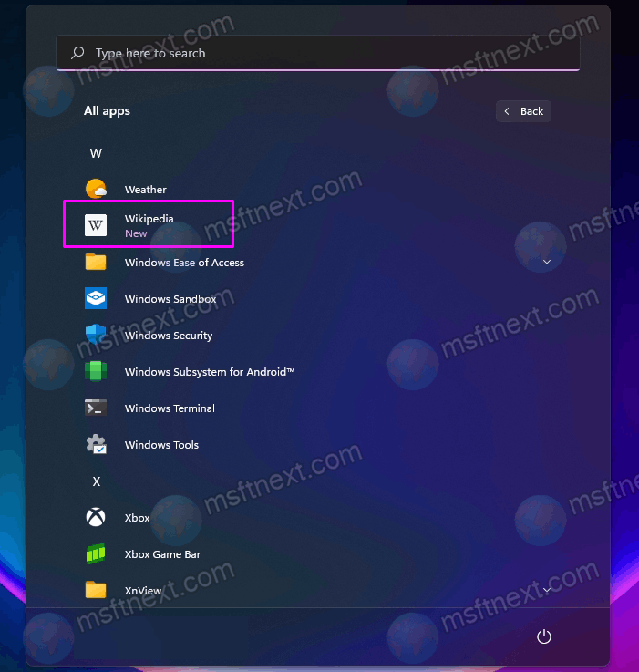
Task: Expand Windows Ease of Access chevron
Action: pyautogui.click(x=547, y=262)
